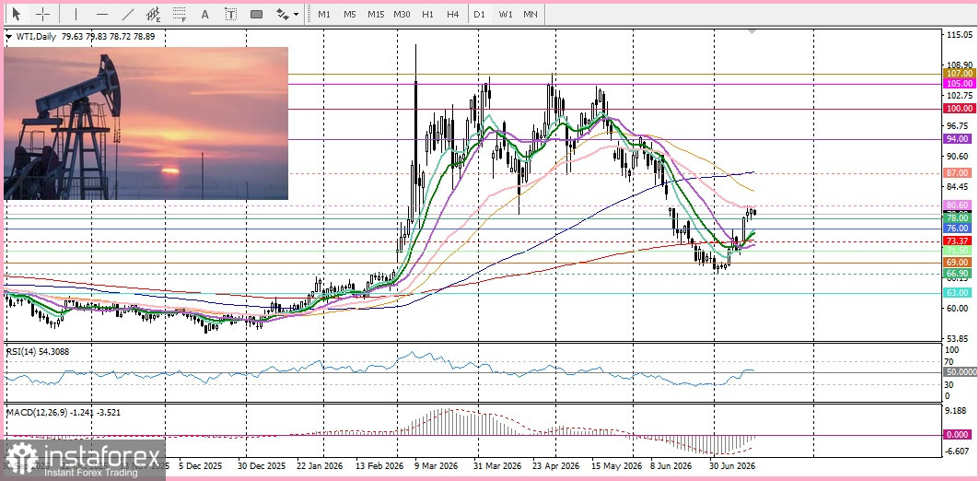
Task: Select the vertical line drawing tool
Action: coord(76,14)
